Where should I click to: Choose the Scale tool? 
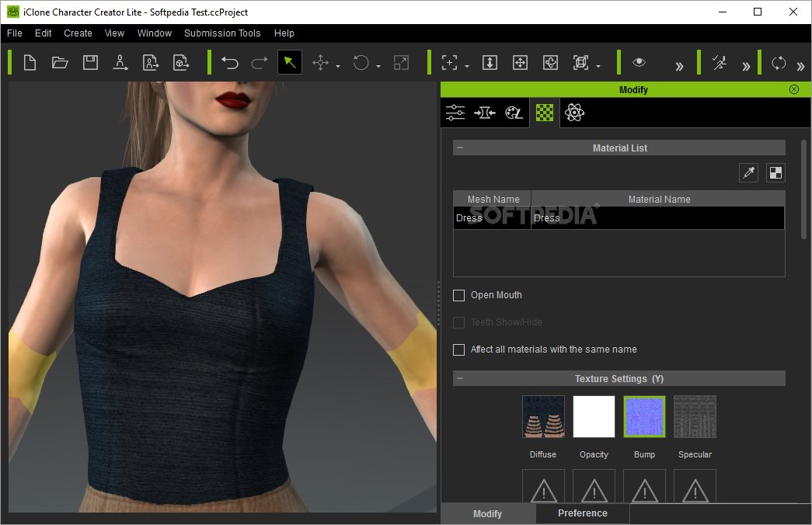(x=402, y=63)
